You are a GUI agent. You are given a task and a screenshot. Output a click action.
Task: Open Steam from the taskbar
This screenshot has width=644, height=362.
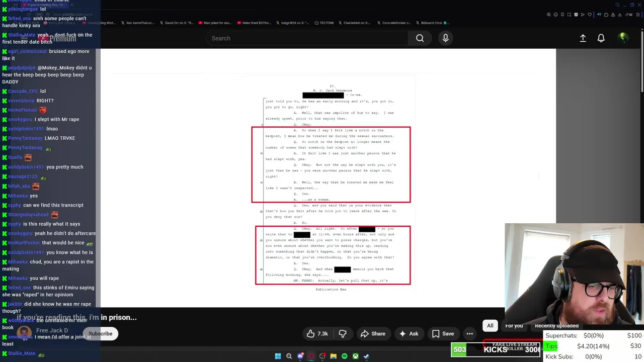(x=366, y=356)
